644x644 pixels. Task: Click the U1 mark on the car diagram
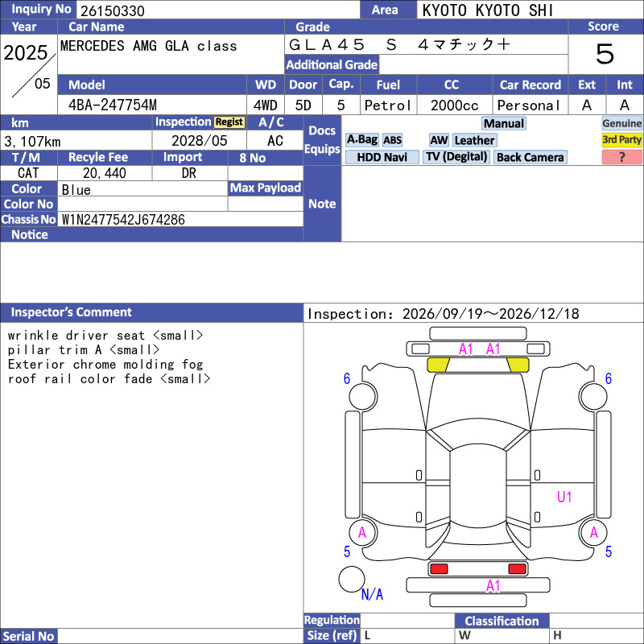click(564, 497)
